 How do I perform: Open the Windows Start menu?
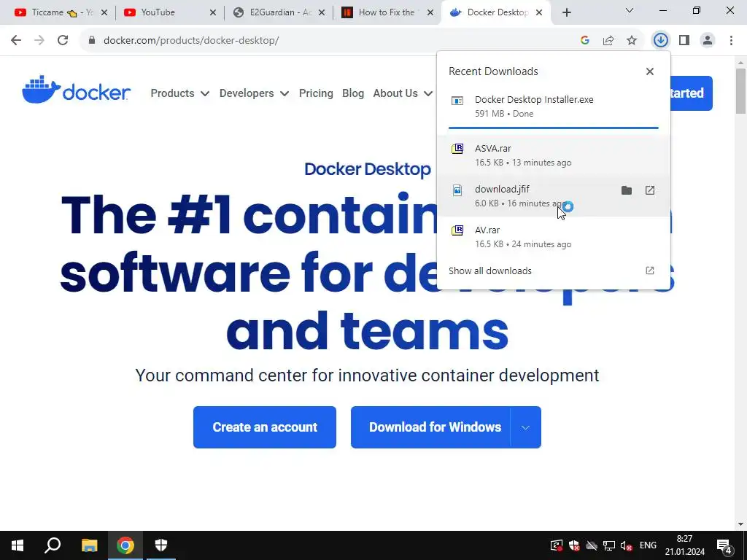tap(18, 545)
